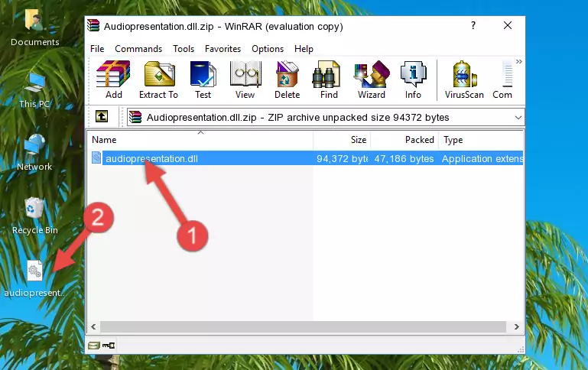Click the Application extension type cell
Image resolution: width=588 pixels, height=370 pixels.
coord(482,159)
